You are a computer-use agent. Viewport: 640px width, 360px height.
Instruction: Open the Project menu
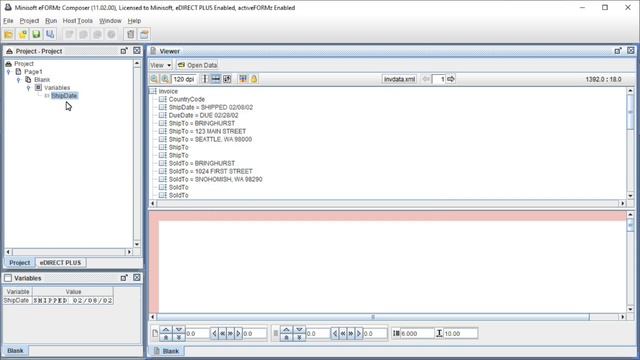click(29, 21)
